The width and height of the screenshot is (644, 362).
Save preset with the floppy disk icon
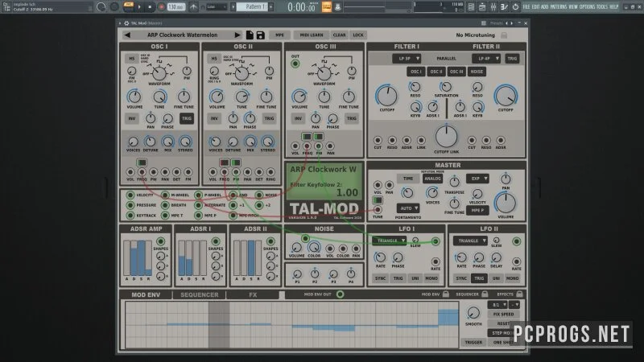pyautogui.click(x=260, y=35)
